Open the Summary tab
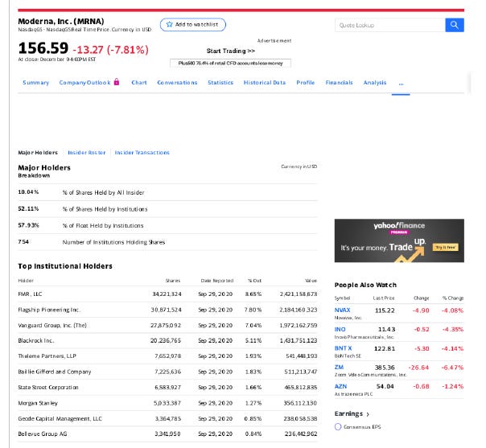The height and width of the screenshot is (448, 486). tap(36, 82)
